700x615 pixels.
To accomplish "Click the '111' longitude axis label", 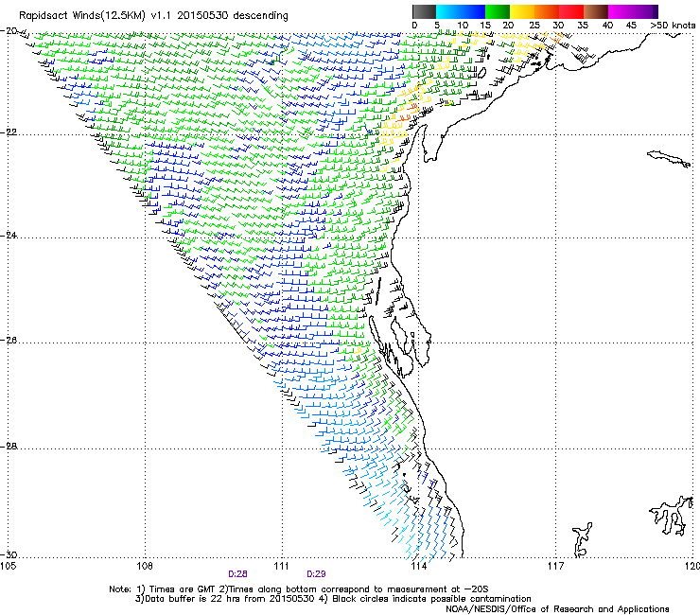I will (x=281, y=567).
